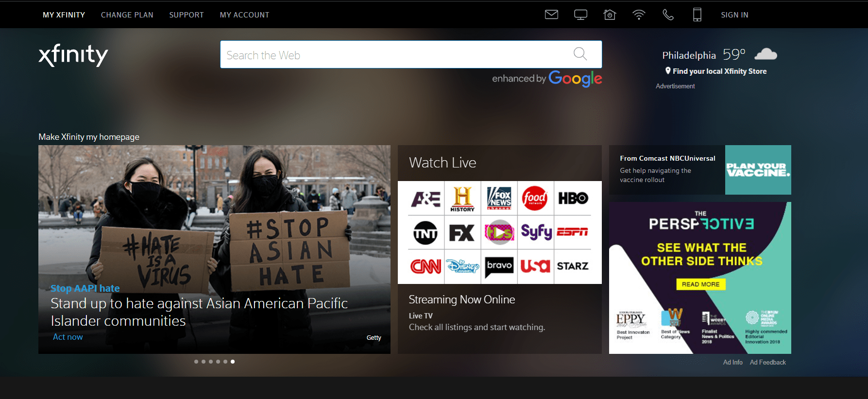This screenshot has height=399, width=868.
Task: Open the WiFi icon in header
Action: (639, 15)
